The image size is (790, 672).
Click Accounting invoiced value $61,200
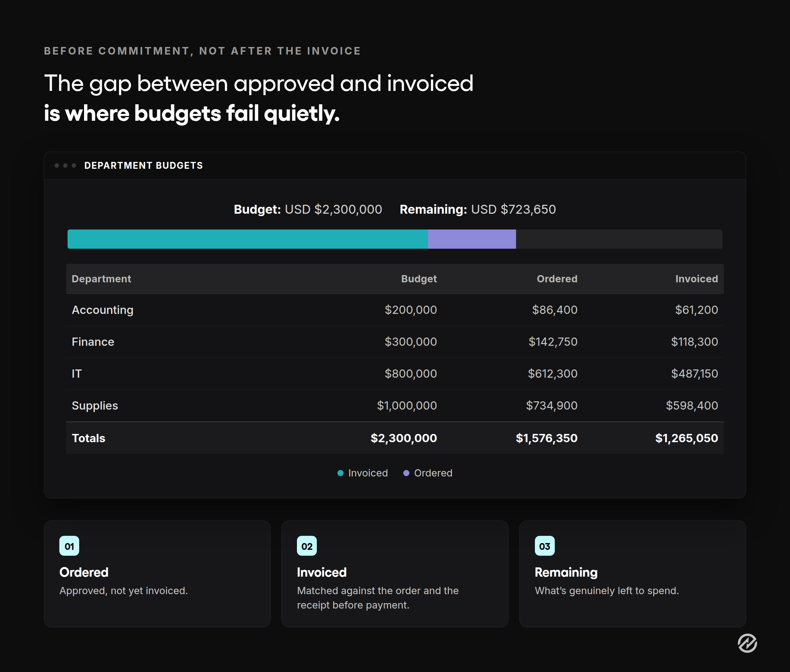(x=697, y=310)
